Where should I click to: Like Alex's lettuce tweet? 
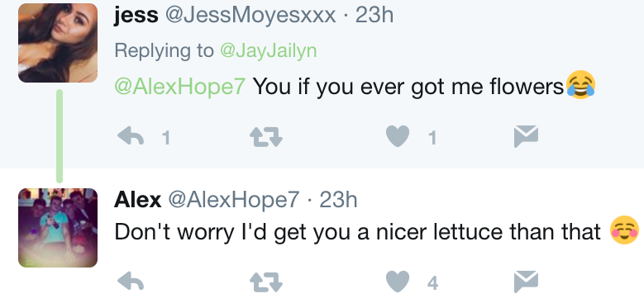398,282
